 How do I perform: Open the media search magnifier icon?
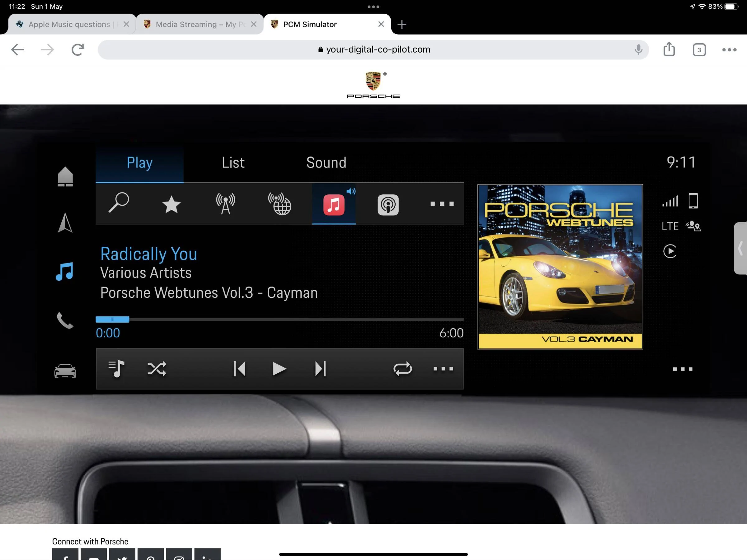(x=119, y=203)
